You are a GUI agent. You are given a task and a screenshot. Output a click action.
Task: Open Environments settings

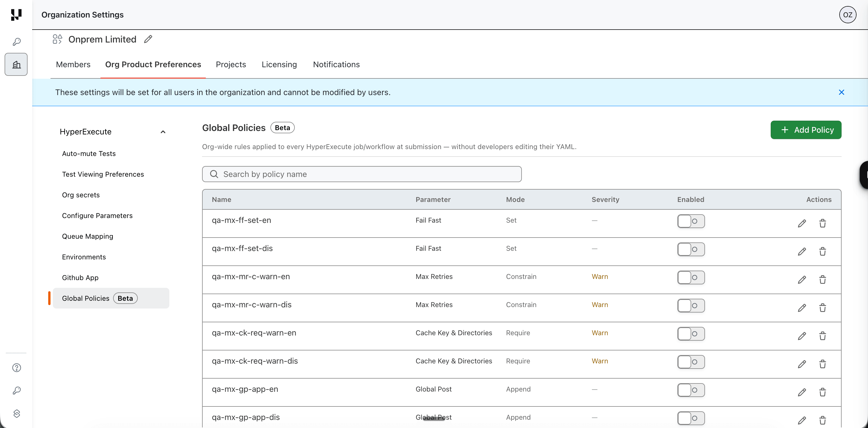(x=84, y=257)
